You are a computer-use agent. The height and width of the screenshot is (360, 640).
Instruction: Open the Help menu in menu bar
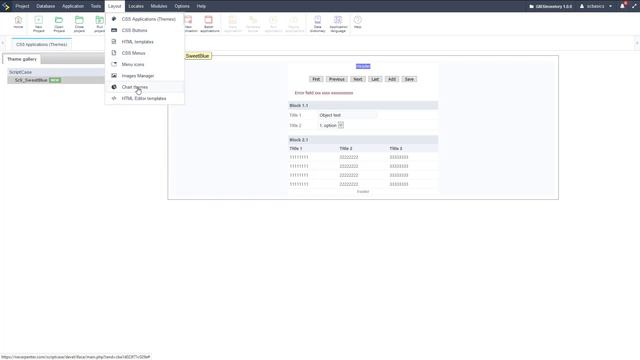pyautogui.click(x=201, y=6)
